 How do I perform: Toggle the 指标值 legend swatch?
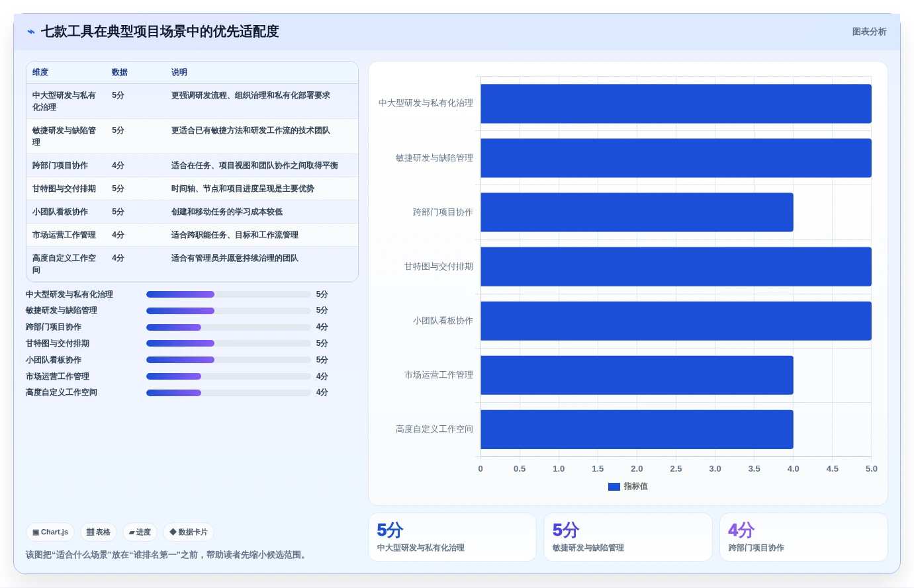pyautogui.click(x=614, y=487)
